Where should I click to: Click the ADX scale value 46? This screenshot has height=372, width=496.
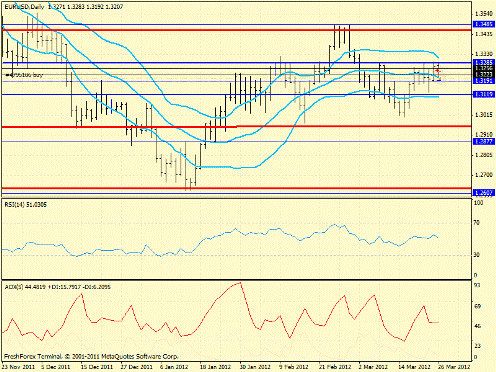[x=477, y=326]
